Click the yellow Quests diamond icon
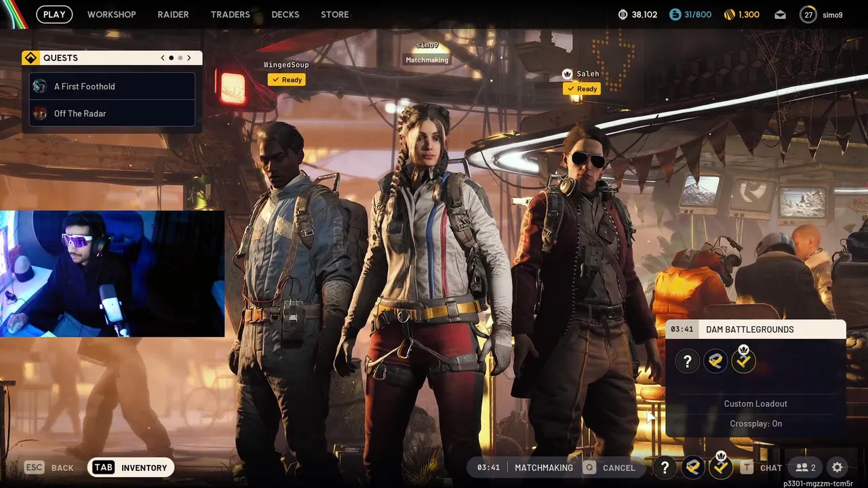The height and width of the screenshot is (488, 868). click(x=31, y=58)
